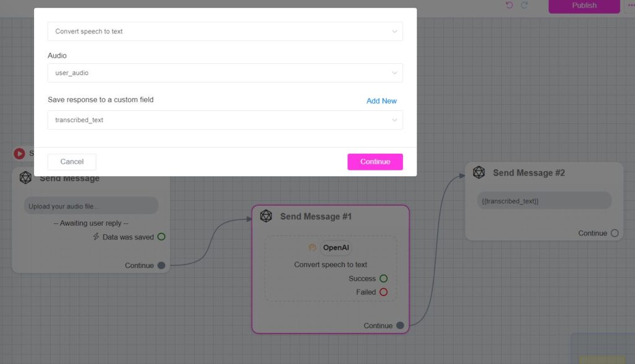Click the green Data was saved connector
Screen dimensions: 635x364
coord(161,236)
